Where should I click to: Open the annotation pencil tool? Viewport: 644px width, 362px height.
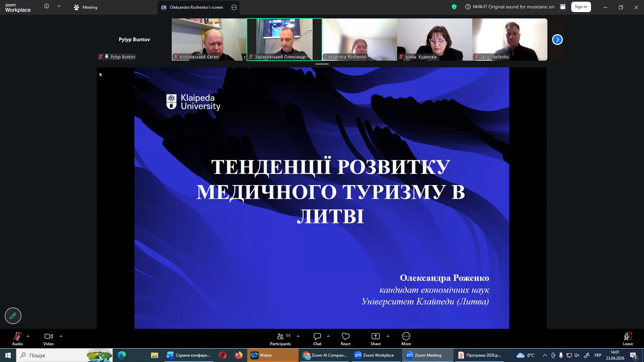[x=13, y=316]
